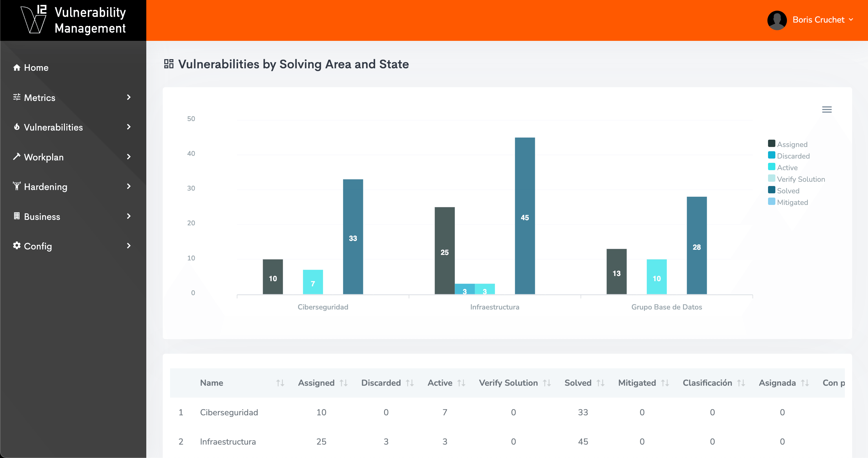This screenshot has height=458, width=868.
Task: Open the chart hamburger menu
Action: (x=827, y=109)
